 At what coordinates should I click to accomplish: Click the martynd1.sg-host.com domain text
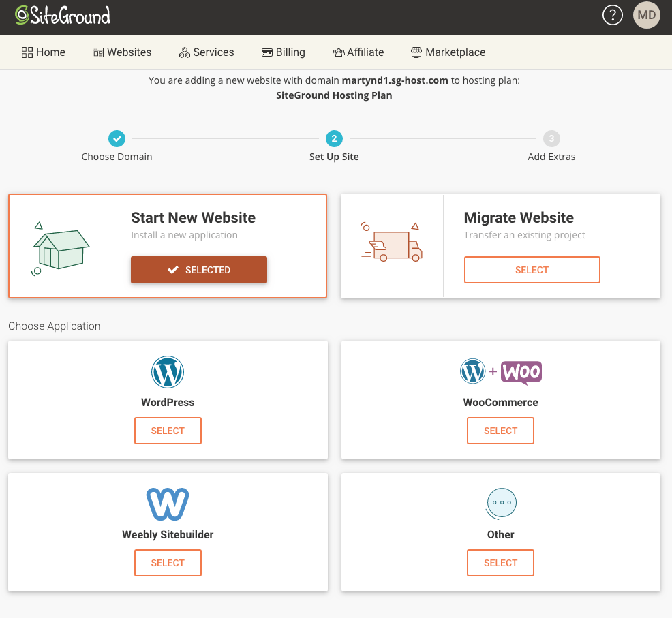pyautogui.click(x=395, y=80)
